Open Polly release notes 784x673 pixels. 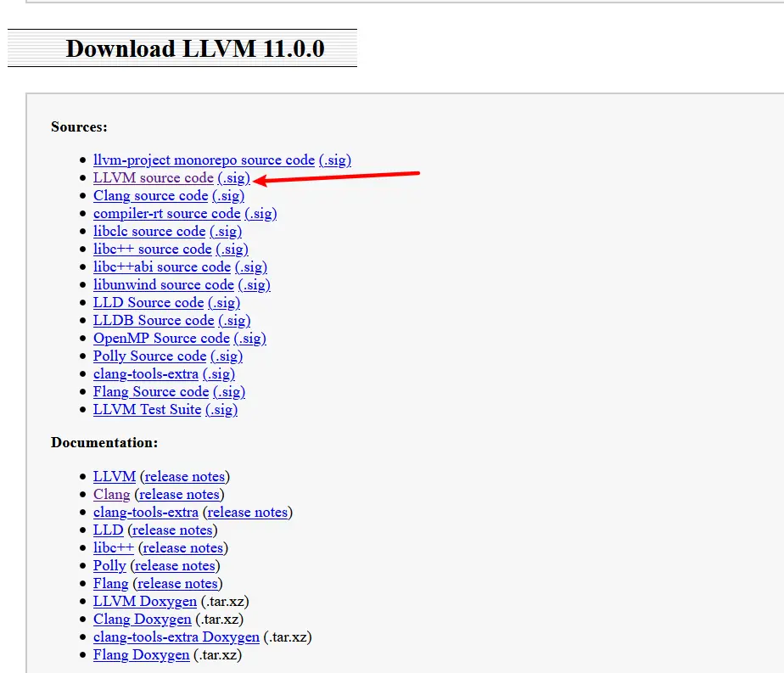coord(175,566)
